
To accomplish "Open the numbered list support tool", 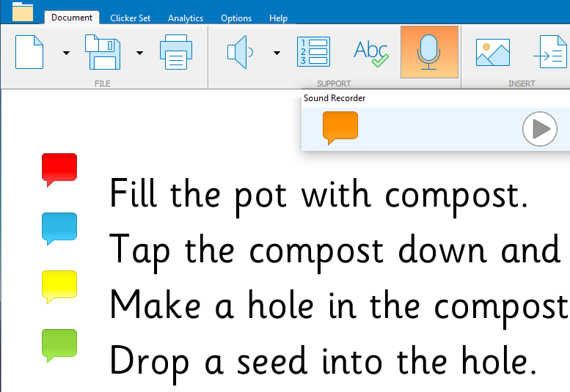I will [x=313, y=52].
